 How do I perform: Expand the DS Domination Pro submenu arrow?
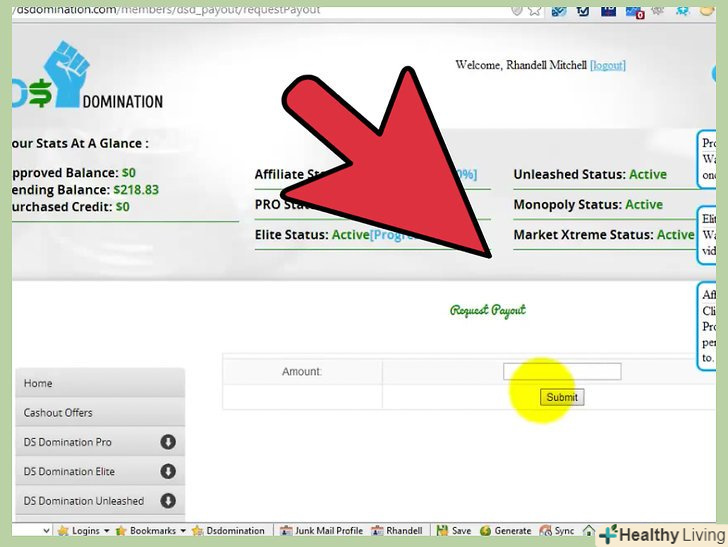click(x=168, y=442)
